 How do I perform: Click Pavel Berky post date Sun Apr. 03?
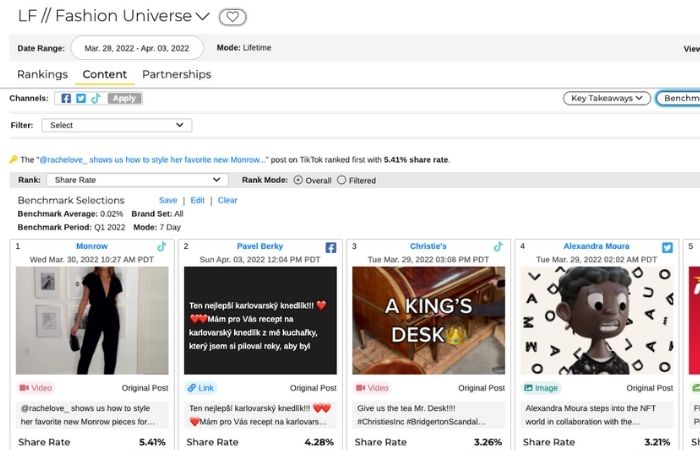(260, 260)
